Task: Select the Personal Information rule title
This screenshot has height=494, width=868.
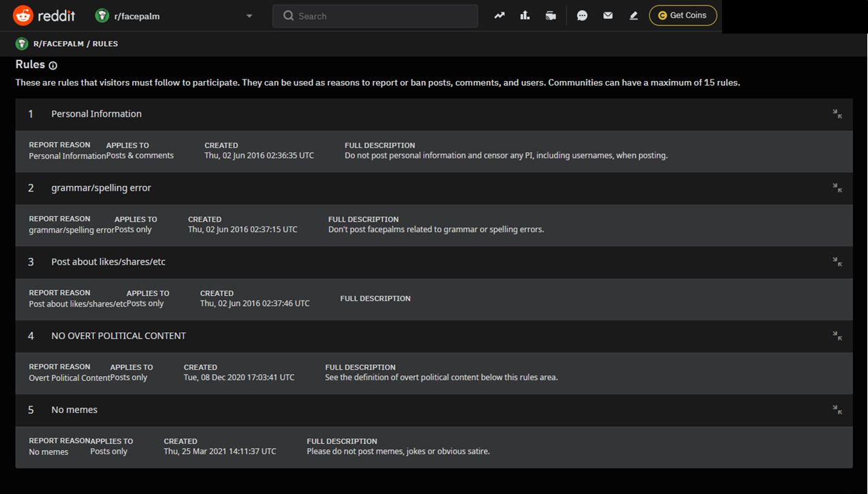Action: [x=96, y=114]
